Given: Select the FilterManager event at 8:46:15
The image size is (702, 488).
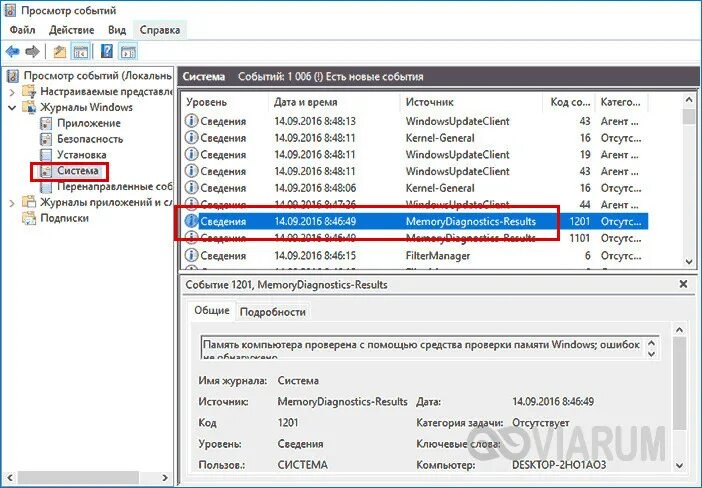Looking at the screenshot, I should (x=415, y=255).
